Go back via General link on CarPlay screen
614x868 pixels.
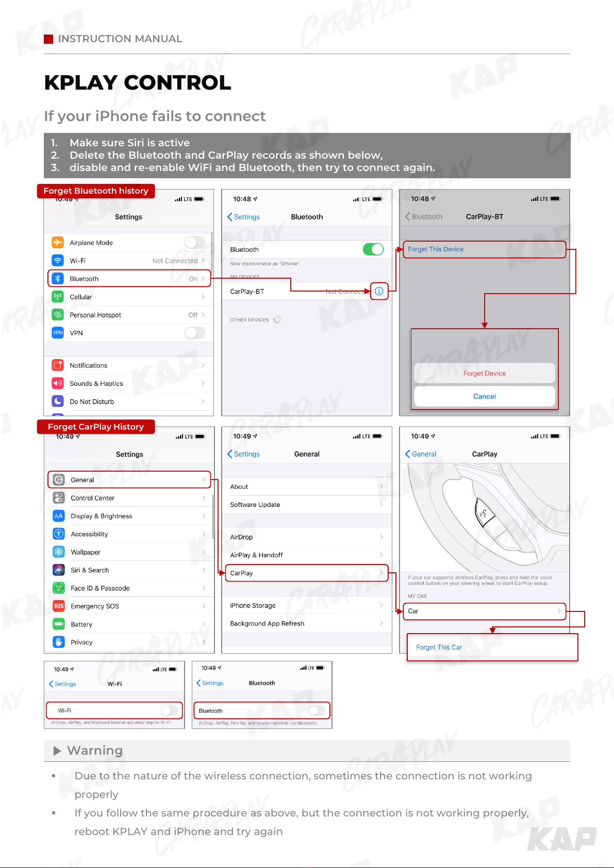421,454
